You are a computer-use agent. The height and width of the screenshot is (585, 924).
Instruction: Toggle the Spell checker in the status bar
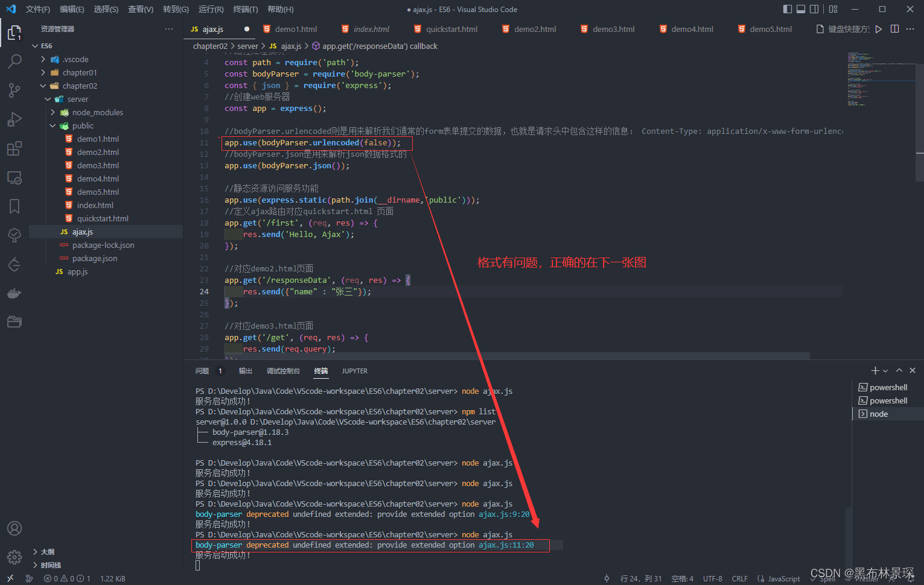point(823,578)
